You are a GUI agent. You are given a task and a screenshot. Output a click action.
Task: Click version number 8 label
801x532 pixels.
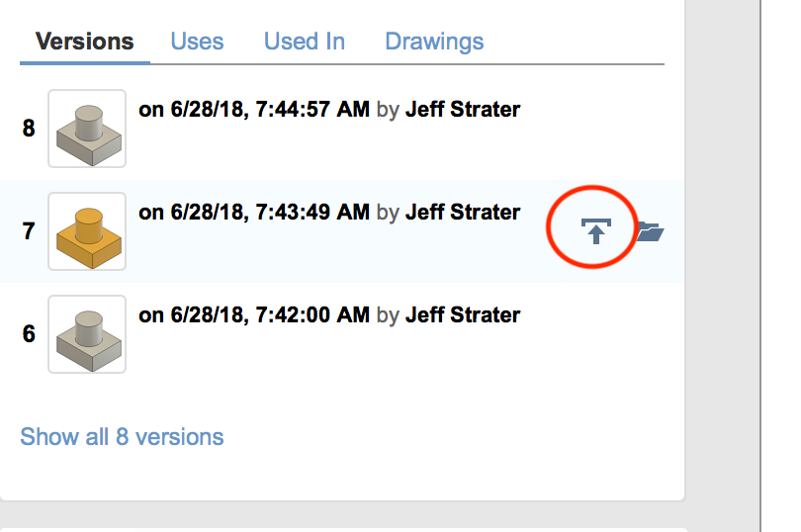click(x=29, y=129)
